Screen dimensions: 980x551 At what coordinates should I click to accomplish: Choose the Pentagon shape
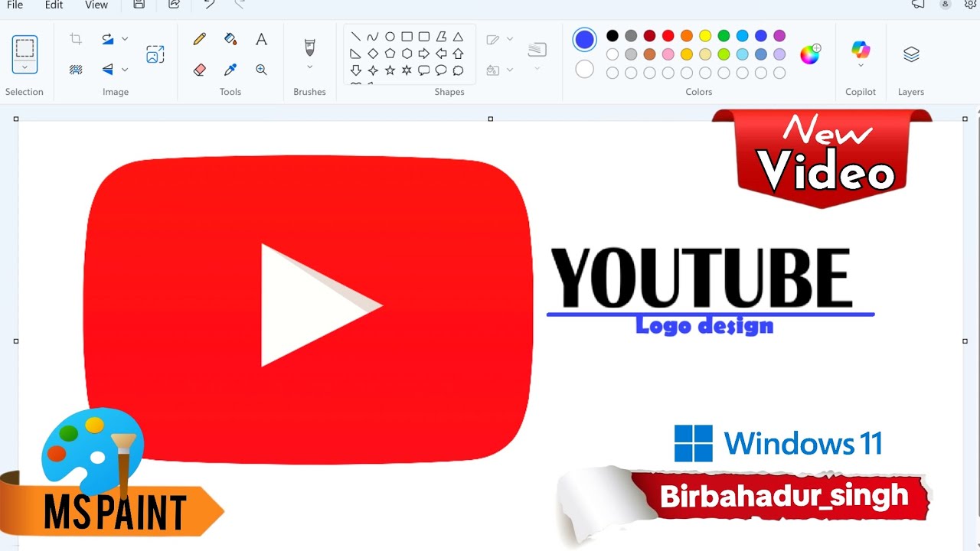pyautogui.click(x=390, y=54)
